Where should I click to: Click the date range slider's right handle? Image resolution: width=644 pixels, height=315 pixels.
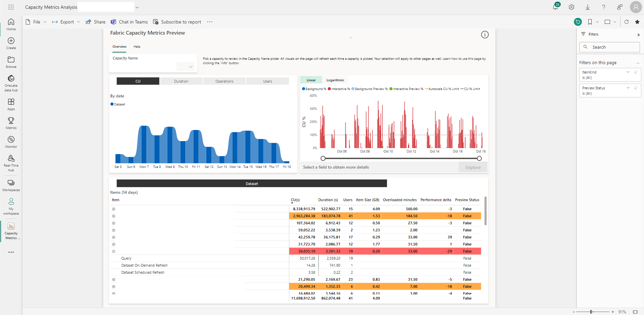(479, 158)
